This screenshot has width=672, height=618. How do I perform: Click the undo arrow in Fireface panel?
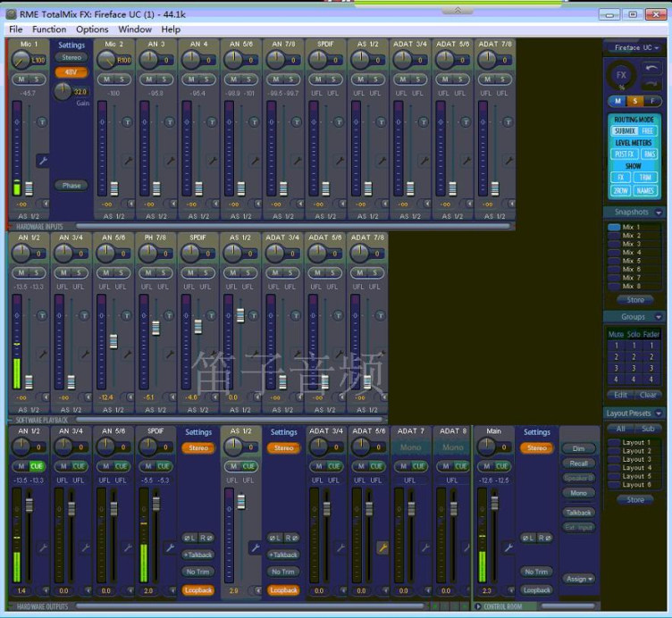[x=651, y=68]
